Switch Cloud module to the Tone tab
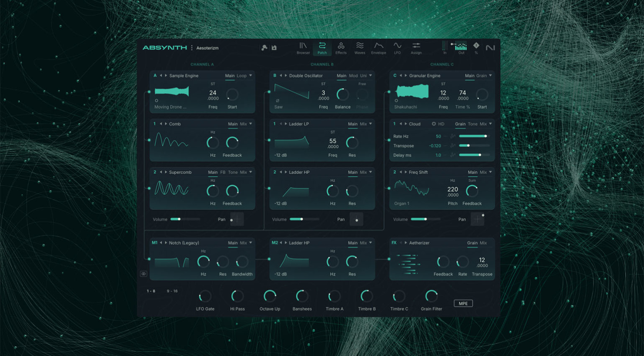The image size is (644, 356). [x=473, y=124]
